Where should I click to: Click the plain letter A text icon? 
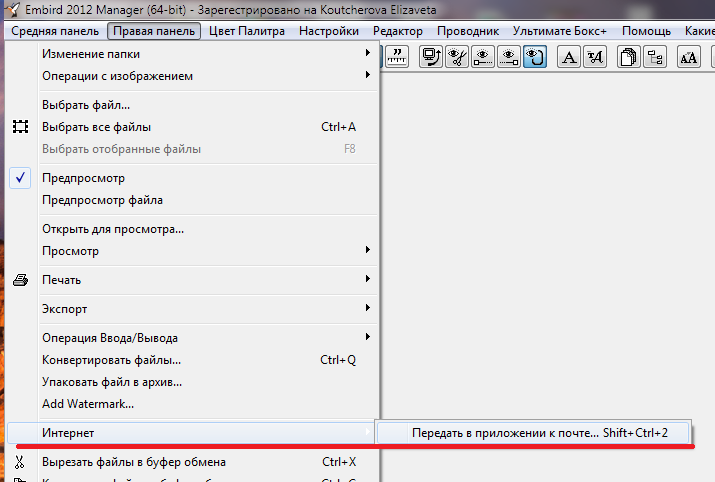tap(569, 57)
